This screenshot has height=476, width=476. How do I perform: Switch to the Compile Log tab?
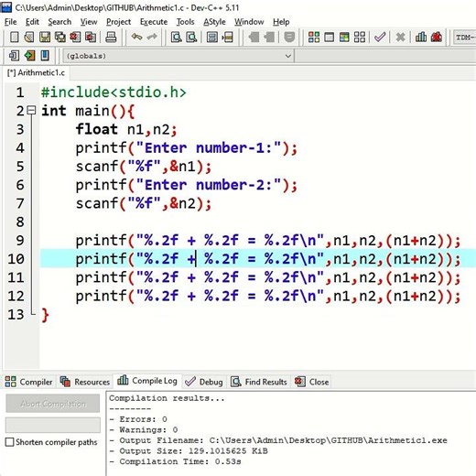point(147,381)
